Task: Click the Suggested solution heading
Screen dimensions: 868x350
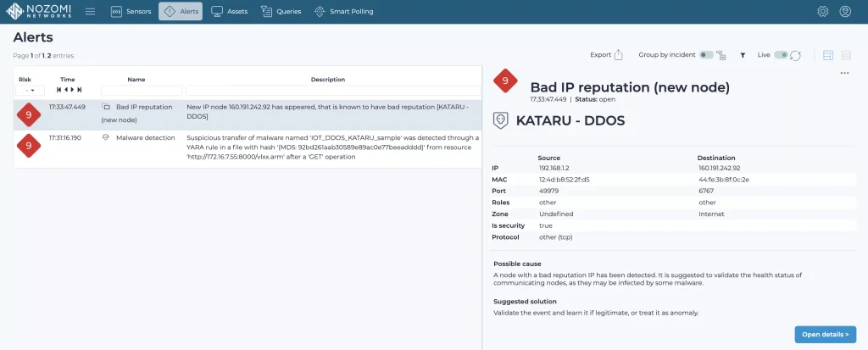Action: coord(525,301)
